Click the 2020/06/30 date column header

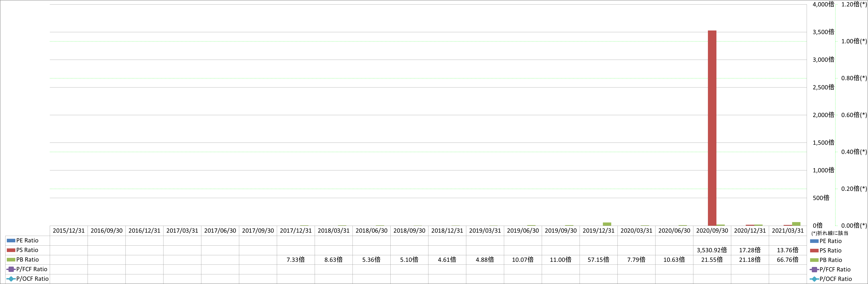[674, 231]
